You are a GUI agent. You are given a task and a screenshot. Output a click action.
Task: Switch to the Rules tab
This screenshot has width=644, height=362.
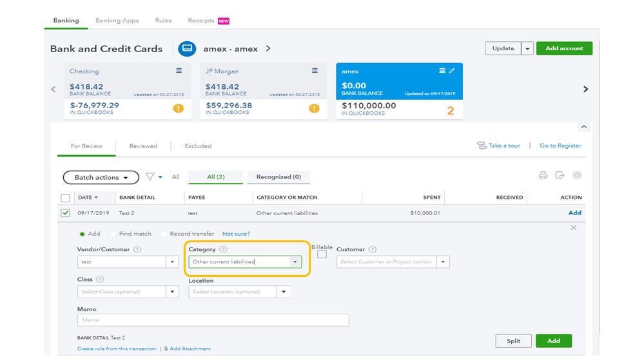click(x=164, y=21)
